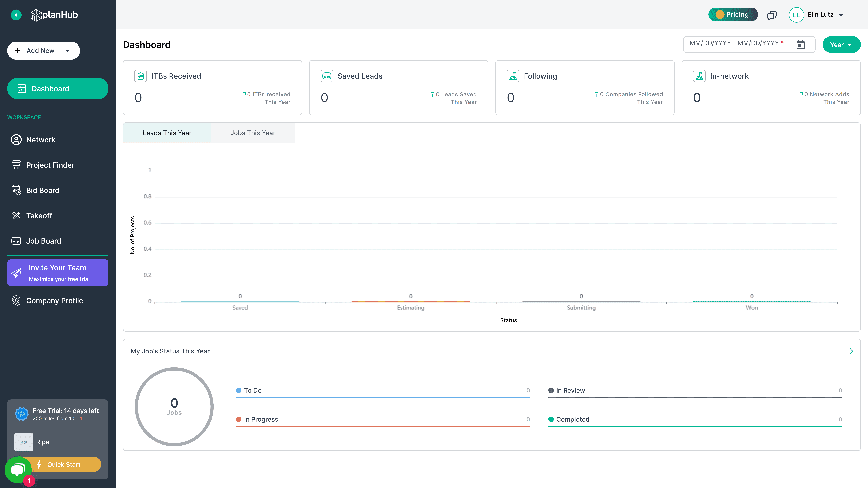Click '0 Companies Followed This Year' text
Image resolution: width=868 pixels, height=488 pixels.
tap(628, 98)
